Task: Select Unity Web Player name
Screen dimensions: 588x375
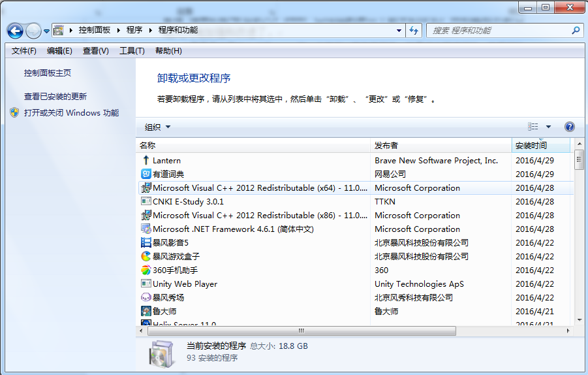Action: pyautogui.click(x=185, y=284)
